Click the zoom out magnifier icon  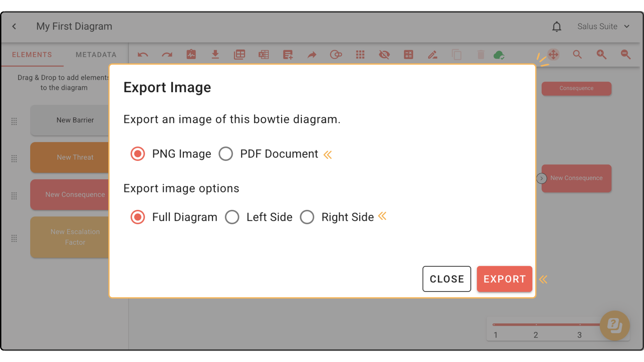(626, 54)
